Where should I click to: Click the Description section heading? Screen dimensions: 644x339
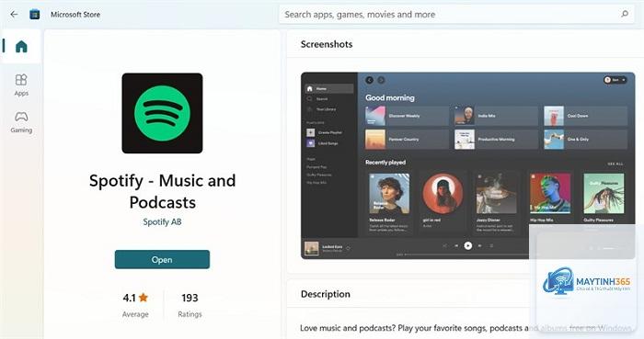pos(326,294)
